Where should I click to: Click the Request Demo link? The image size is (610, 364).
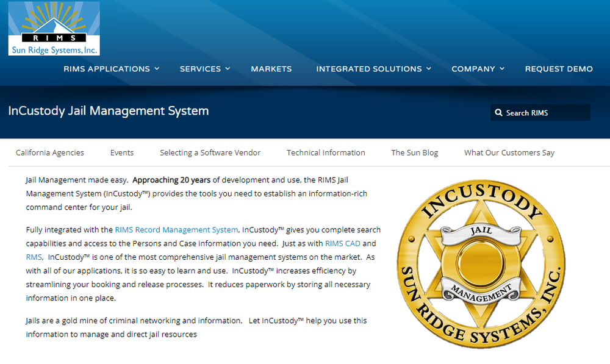pyautogui.click(x=559, y=69)
